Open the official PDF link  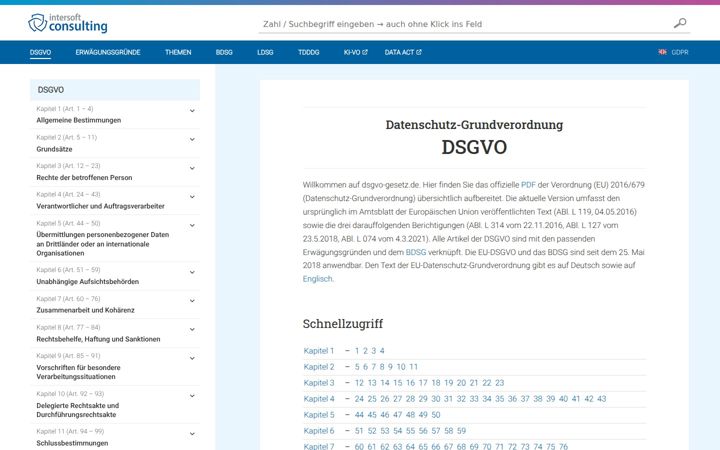tap(528, 185)
